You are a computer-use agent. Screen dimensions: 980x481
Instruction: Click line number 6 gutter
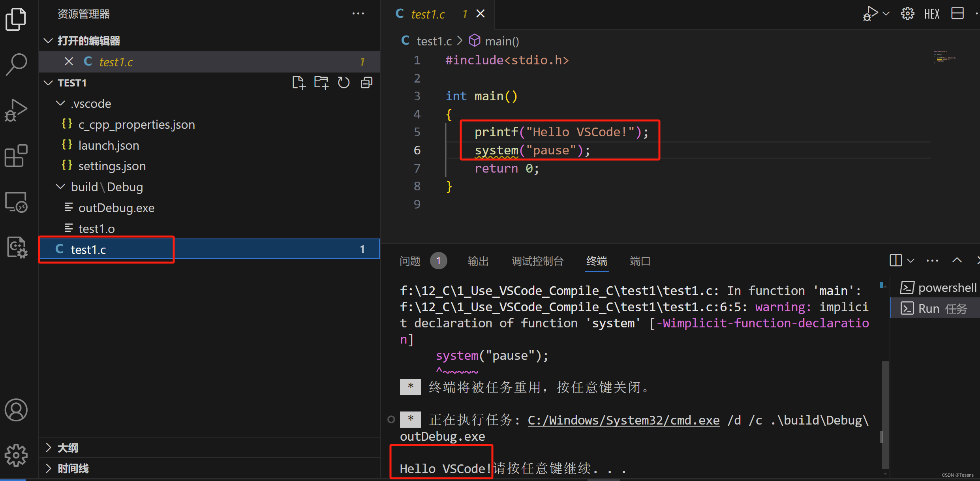(x=417, y=150)
